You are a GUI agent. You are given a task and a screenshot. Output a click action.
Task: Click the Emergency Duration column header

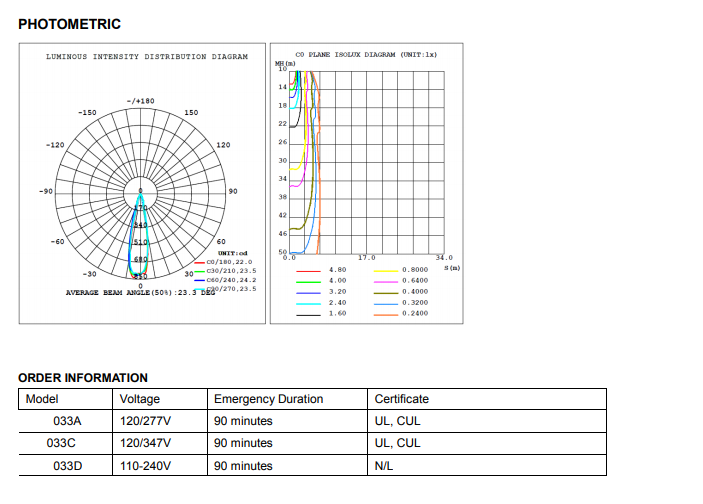pos(268,399)
